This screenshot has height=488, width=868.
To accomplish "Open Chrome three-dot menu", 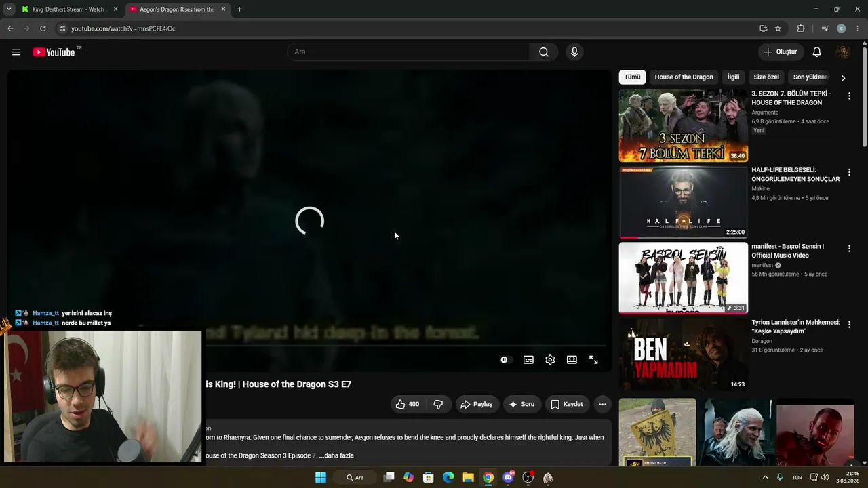I will 858,28.
